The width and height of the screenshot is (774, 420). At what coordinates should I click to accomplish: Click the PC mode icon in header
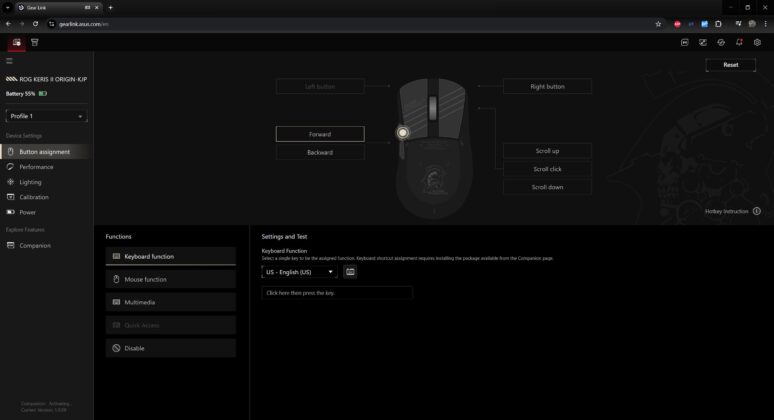click(x=685, y=42)
